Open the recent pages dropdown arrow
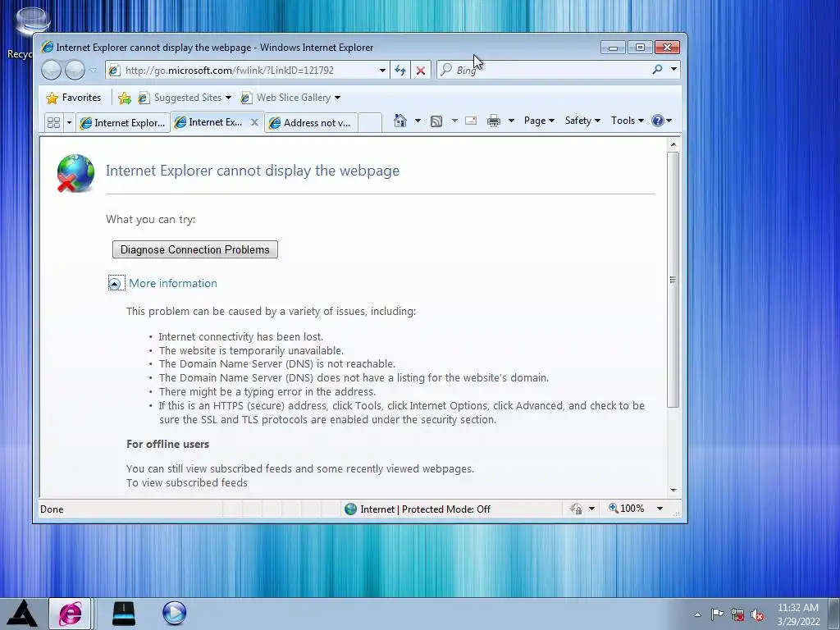 click(94, 70)
